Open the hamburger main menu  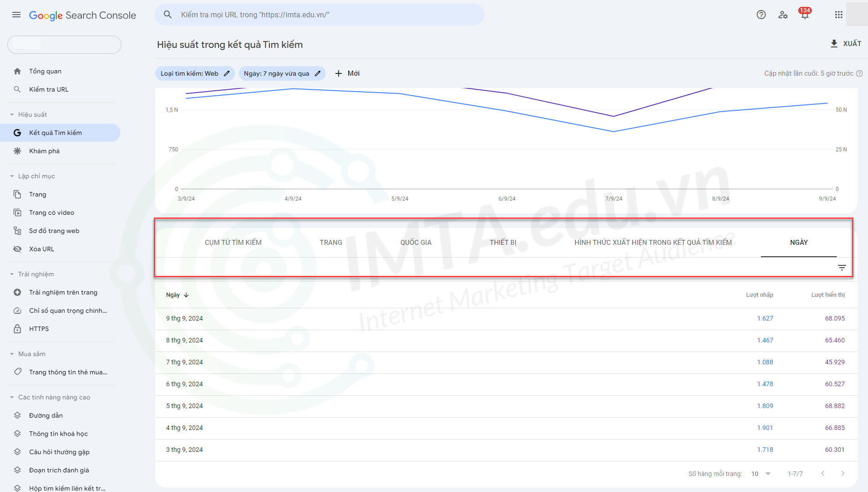point(16,15)
